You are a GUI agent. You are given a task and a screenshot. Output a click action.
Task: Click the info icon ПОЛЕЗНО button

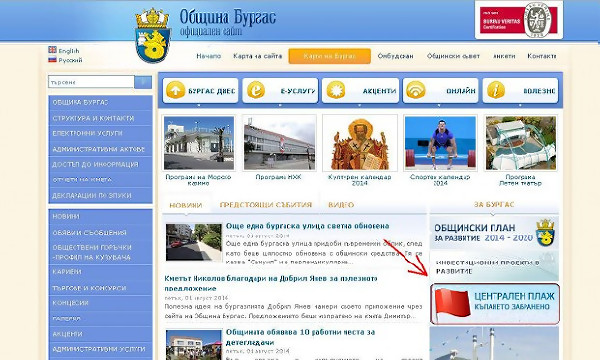coord(496,90)
